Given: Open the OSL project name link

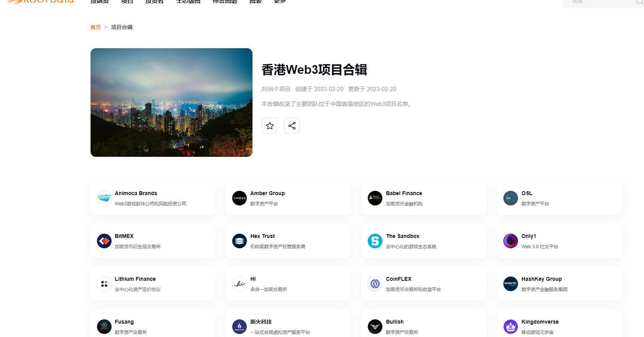Looking at the screenshot, I should (527, 193).
